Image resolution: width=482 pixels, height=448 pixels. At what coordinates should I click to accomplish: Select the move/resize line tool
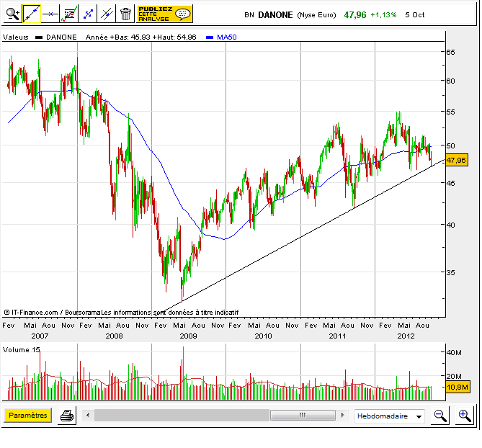[x=88, y=14]
